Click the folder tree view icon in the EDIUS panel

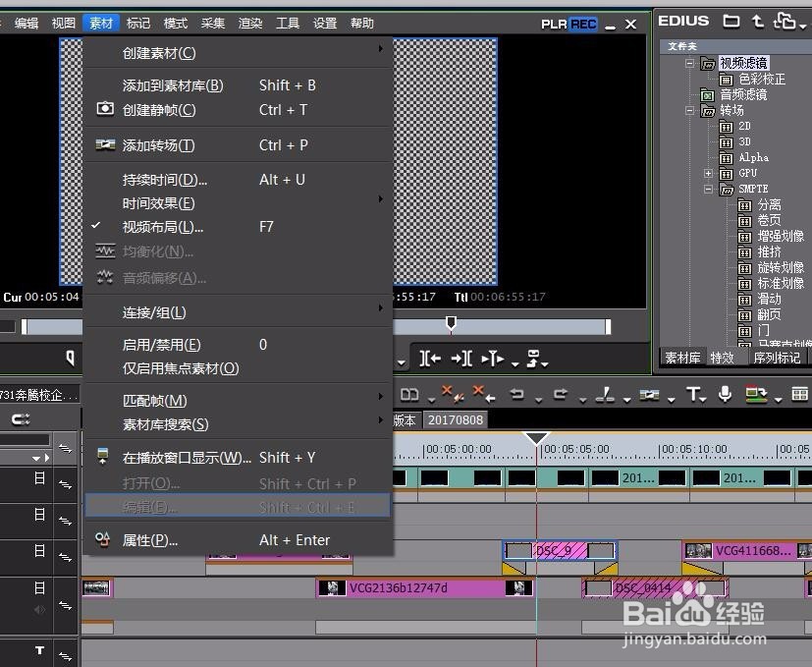785,22
